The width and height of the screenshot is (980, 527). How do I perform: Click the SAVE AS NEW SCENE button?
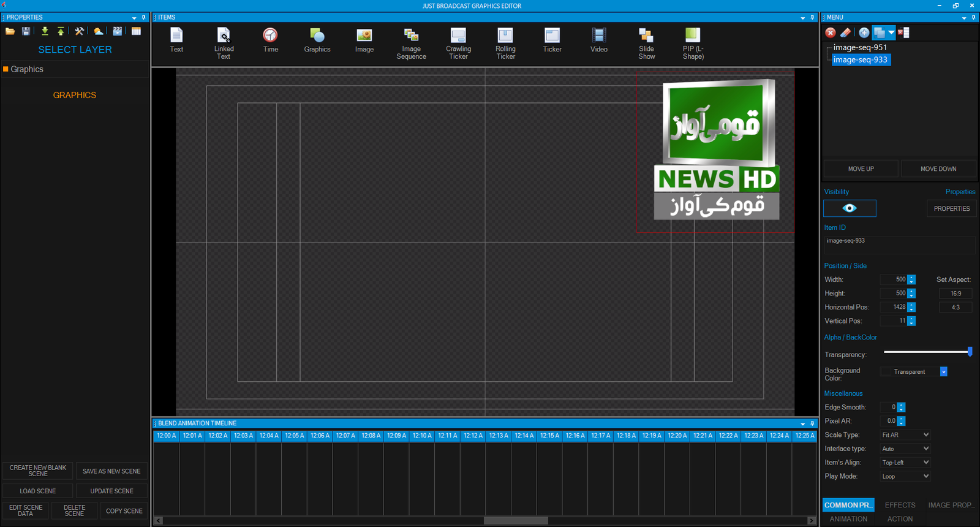click(111, 471)
